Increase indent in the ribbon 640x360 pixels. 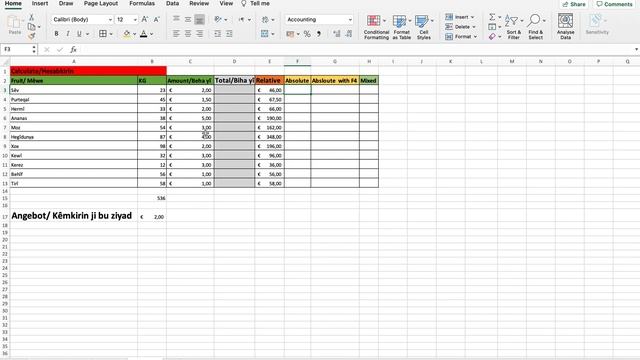pos(229,34)
